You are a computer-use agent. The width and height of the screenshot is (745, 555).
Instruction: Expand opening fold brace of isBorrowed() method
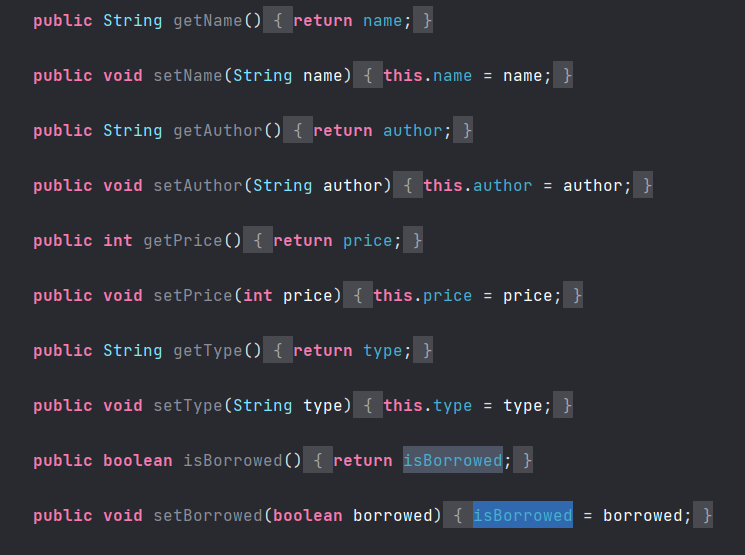coord(318,460)
